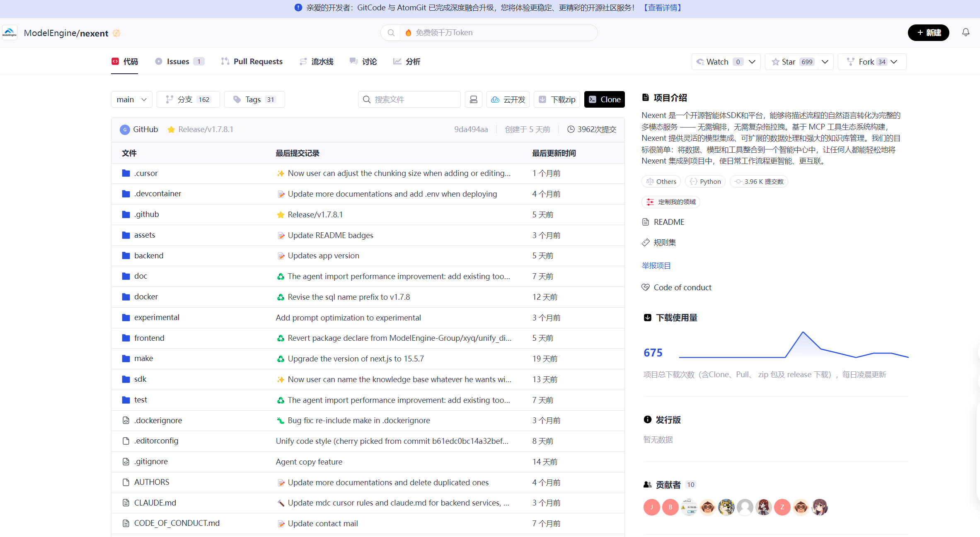Click the notification bell icon
The height and width of the screenshot is (537, 980).
tap(965, 32)
